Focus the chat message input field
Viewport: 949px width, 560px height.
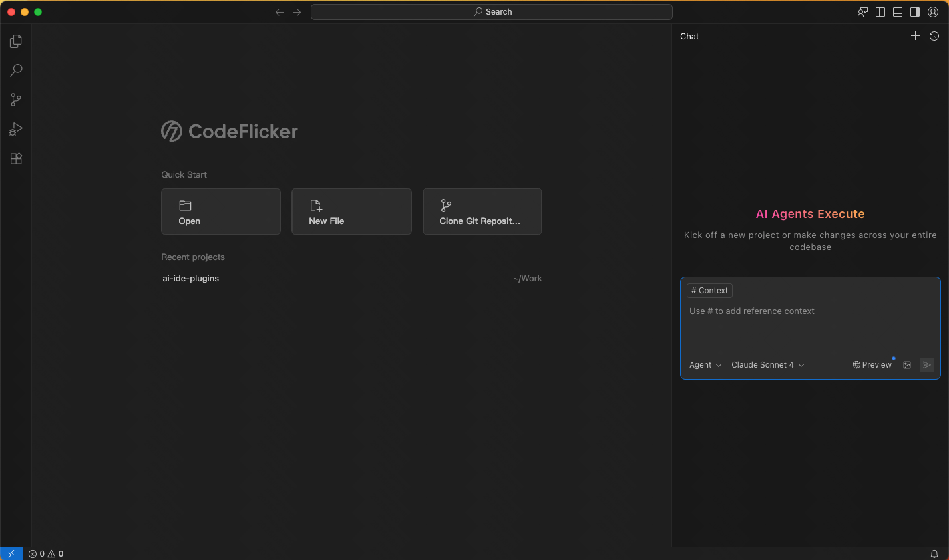[811, 328]
